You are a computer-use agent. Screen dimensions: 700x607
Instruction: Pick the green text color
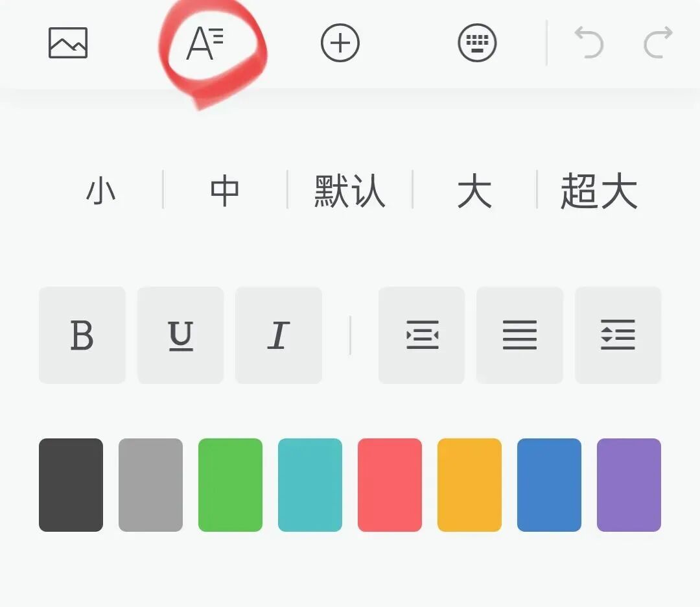click(x=230, y=485)
